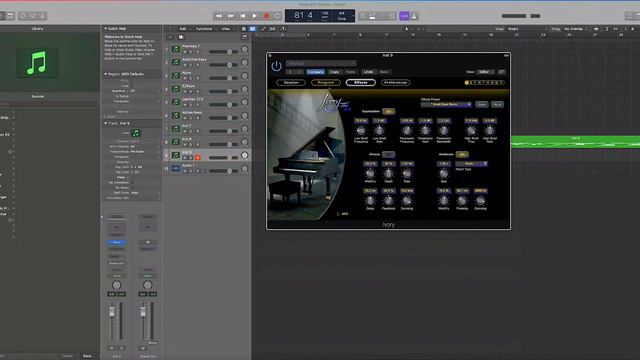The height and width of the screenshot is (360, 640).
Task: Click the scissors-style tool icon in tracks menu bar
Action: coord(273,29)
